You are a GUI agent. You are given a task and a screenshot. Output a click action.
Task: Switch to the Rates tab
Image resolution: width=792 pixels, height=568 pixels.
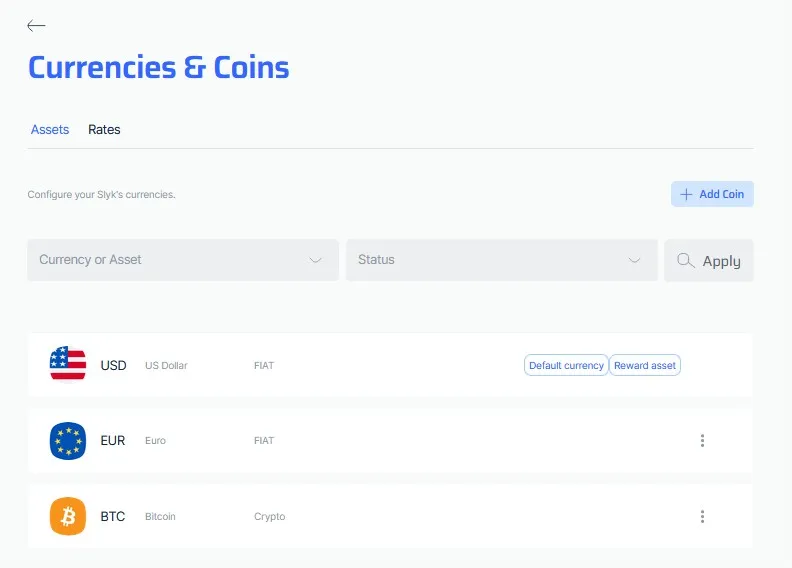point(104,130)
